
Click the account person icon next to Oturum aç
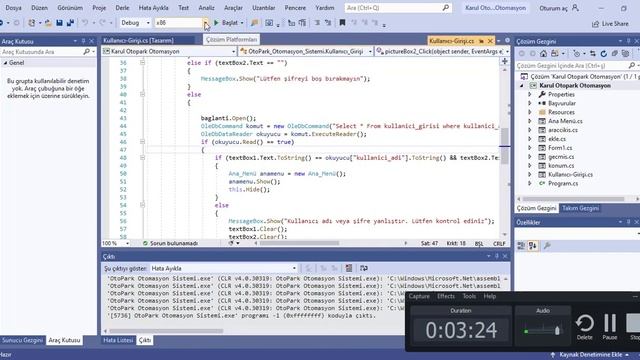click(575, 7)
